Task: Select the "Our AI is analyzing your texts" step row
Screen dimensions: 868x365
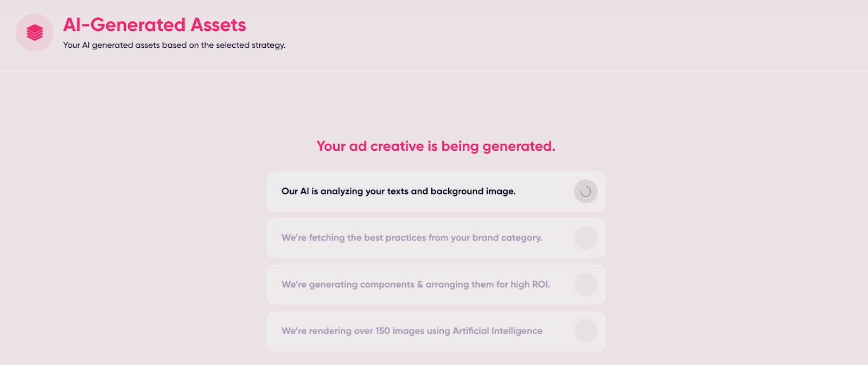Action: [423, 191]
